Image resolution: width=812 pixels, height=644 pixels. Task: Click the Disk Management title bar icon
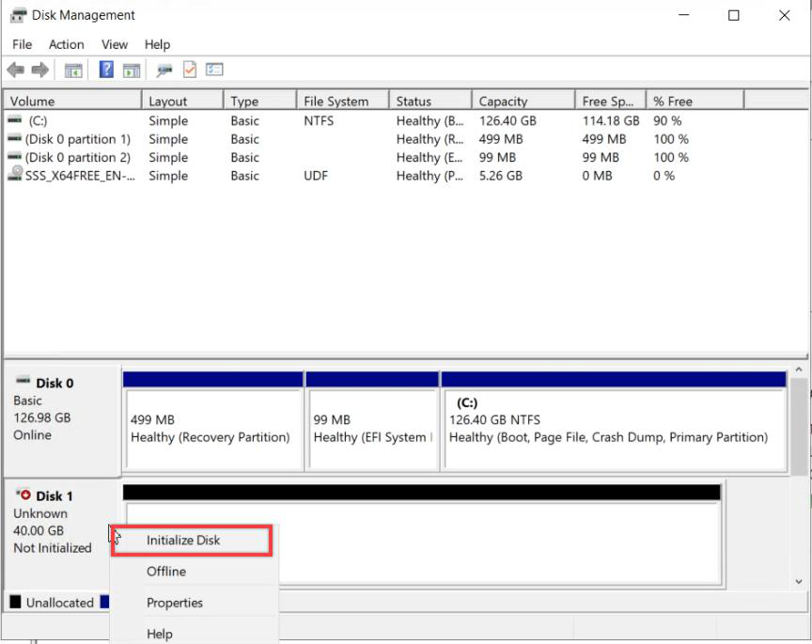point(18,16)
